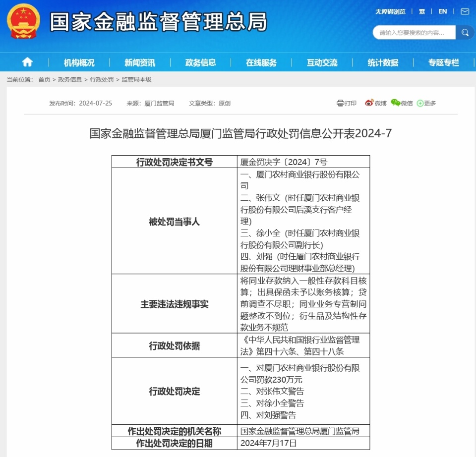Image resolution: width=476 pixels, height=457 pixels.
Task: Click the 政务信息 breadcrumb link
Action: [x=70, y=79]
